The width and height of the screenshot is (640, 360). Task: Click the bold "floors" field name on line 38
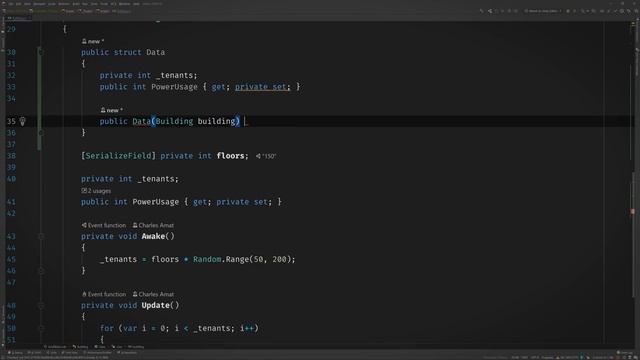tap(230, 156)
